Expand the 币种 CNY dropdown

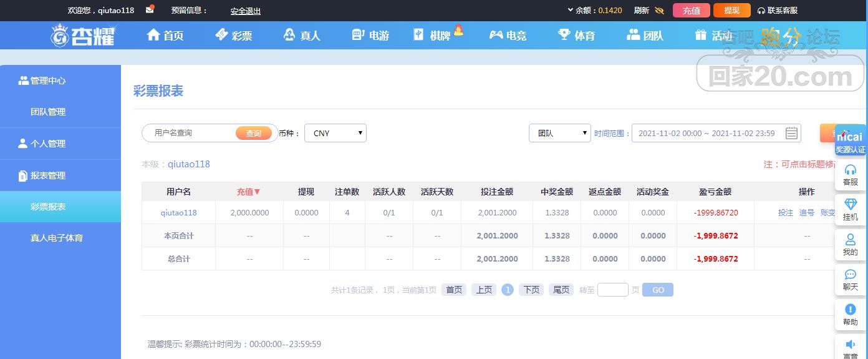335,133
